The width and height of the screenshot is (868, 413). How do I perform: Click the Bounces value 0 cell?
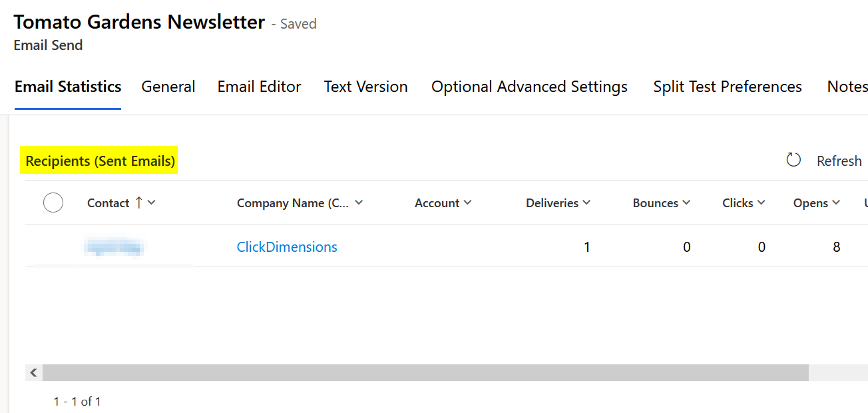[x=686, y=247]
